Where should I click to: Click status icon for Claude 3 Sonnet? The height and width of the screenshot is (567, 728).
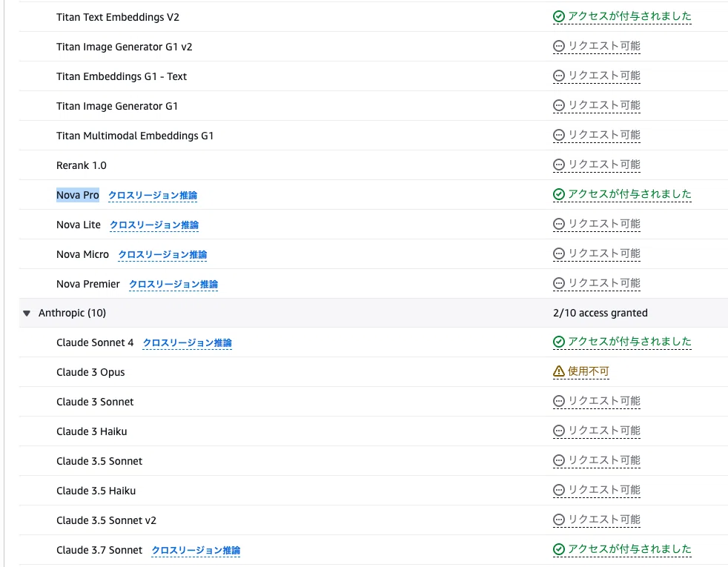pyautogui.click(x=559, y=402)
